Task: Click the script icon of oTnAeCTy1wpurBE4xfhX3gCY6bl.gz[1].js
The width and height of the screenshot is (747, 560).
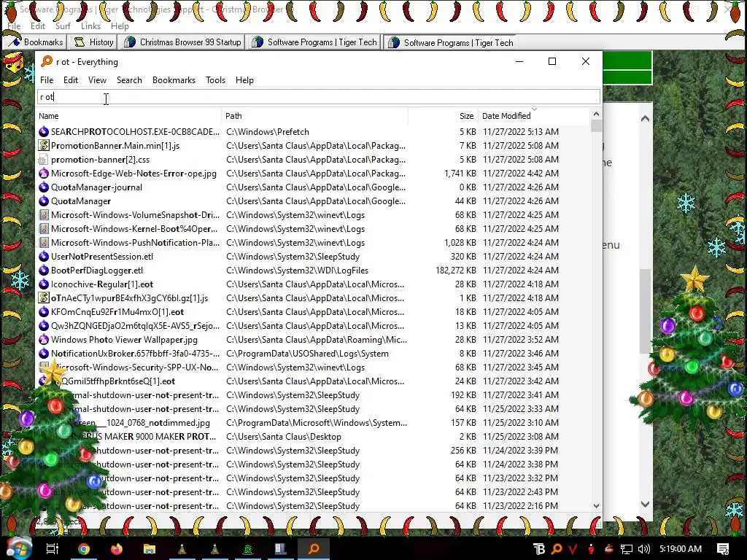Action: coord(44,297)
